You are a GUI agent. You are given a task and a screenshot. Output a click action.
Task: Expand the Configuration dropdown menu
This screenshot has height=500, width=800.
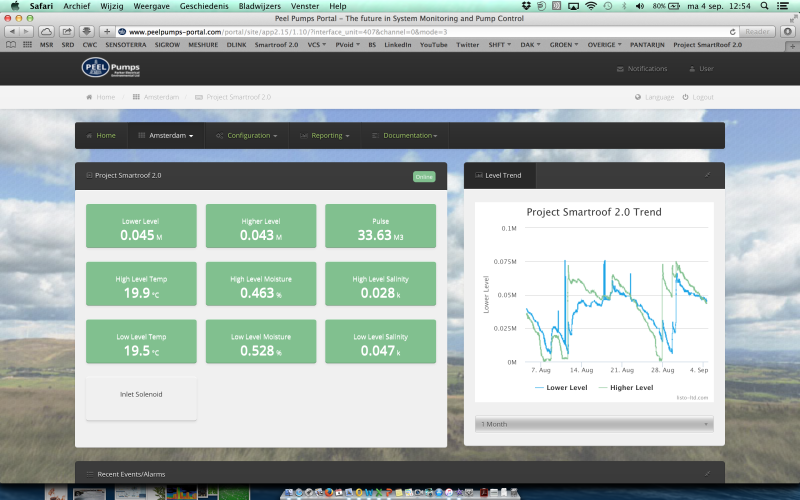[246, 135]
